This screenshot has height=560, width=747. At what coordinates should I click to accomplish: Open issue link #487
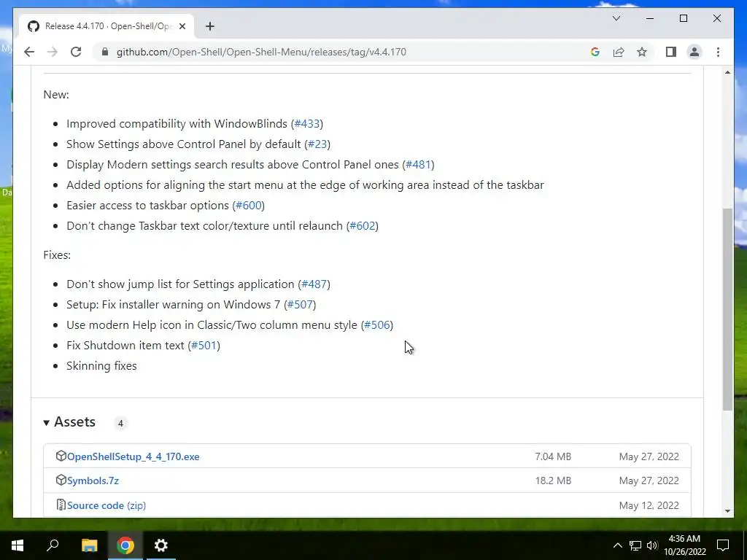point(314,284)
